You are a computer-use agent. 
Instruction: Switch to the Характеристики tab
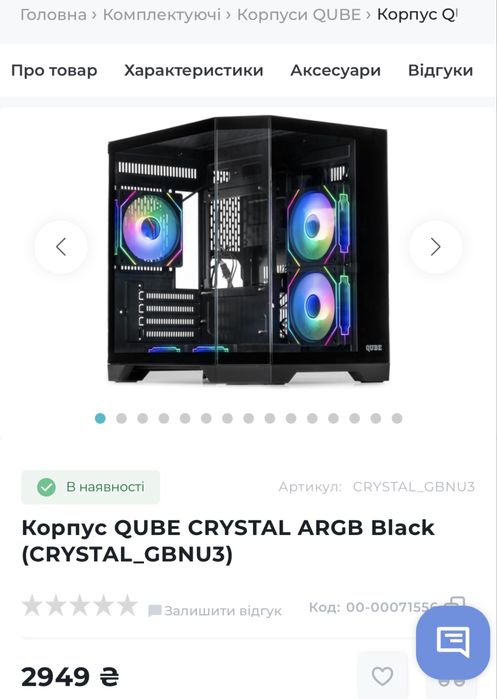point(194,70)
